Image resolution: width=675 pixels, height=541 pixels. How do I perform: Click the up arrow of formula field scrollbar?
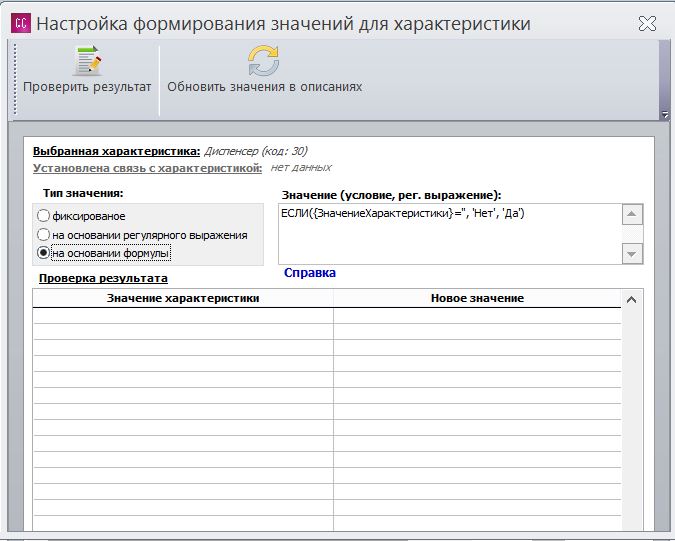(632, 214)
